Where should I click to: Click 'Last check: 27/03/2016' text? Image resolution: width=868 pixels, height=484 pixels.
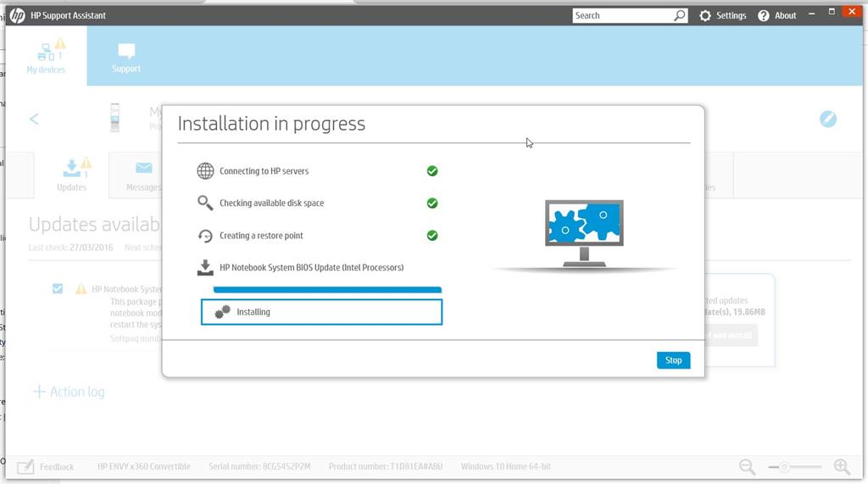pos(71,248)
